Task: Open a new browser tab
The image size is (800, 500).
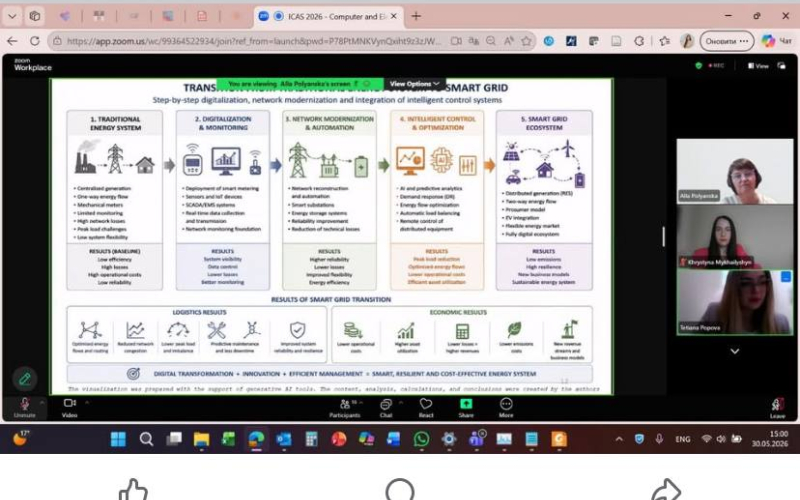Action: pyautogui.click(x=416, y=16)
